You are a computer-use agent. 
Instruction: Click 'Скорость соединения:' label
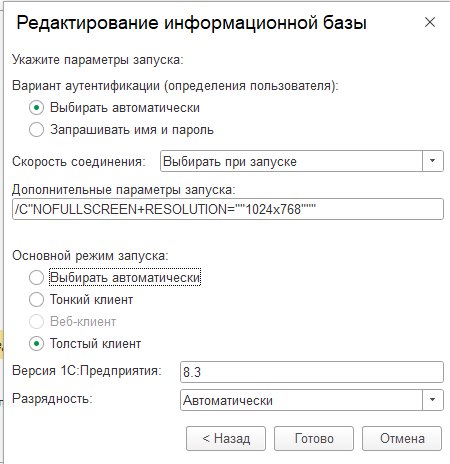[79, 162]
